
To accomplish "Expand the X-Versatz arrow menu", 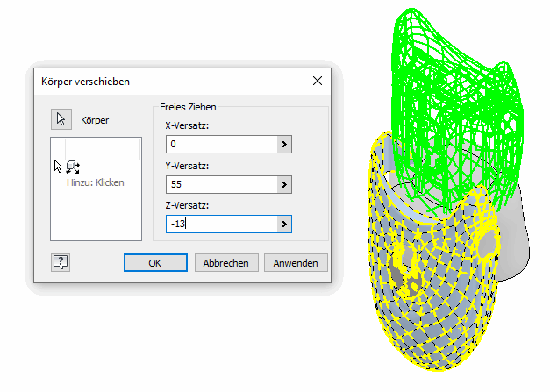I will tap(283, 145).
